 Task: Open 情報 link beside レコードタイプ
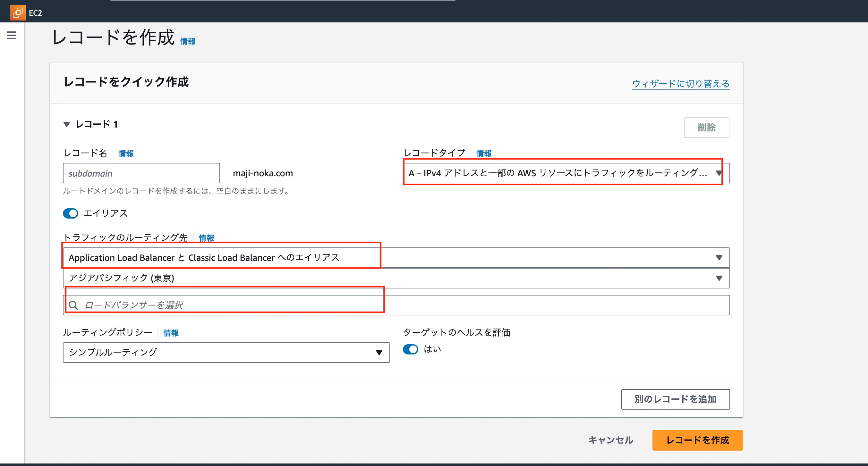[484, 154]
